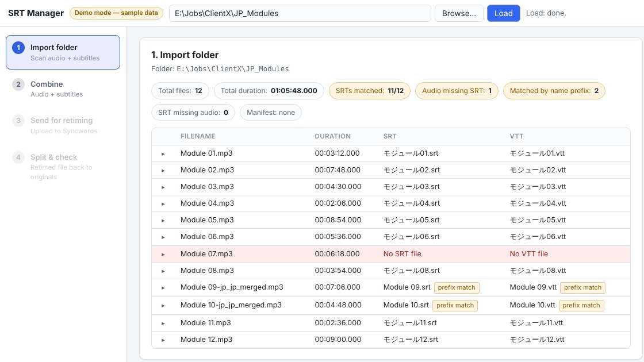This screenshot has width=644, height=362.
Task: Click the SRTs matched: 11/12 chip
Action: click(370, 91)
